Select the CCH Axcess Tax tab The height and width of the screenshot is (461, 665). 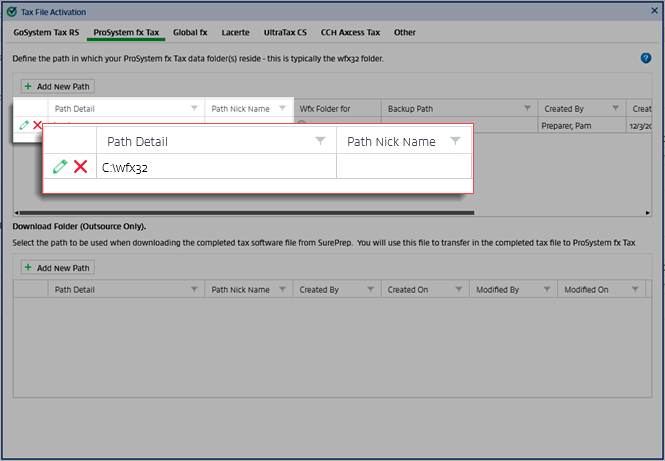pyautogui.click(x=351, y=33)
